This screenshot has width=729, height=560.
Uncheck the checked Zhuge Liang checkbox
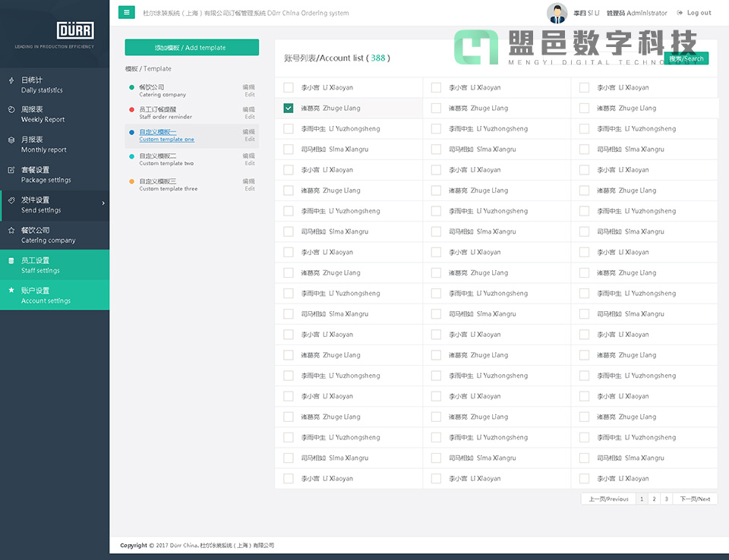tap(289, 109)
